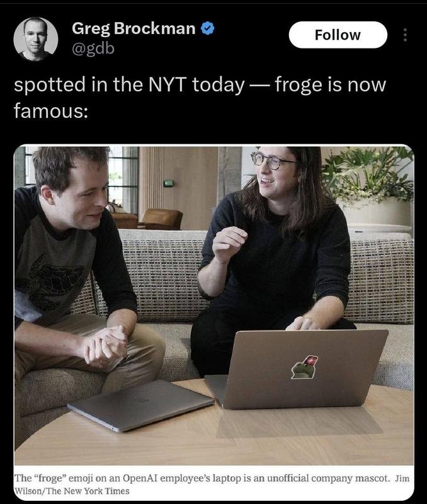Open the Greg Brockman display name link
Screen dimensions: 427x504
pyautogui.click(x=134, y=28)
